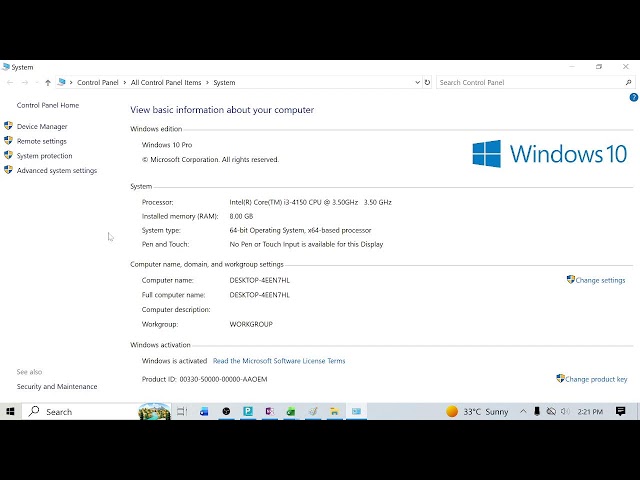Click the Windows 10 logo
The width and height of the screenshot is (640, 480).
click(550, 154)
